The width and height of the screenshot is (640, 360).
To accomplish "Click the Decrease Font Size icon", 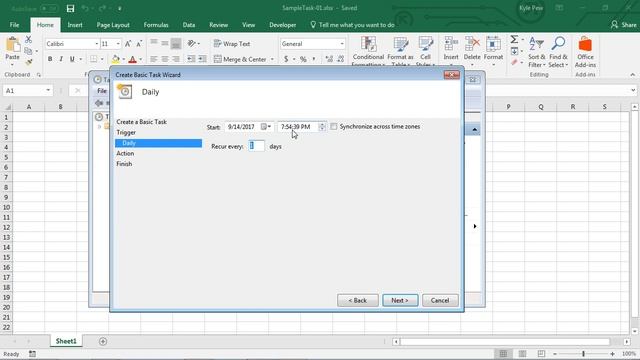I will (139, 44).
